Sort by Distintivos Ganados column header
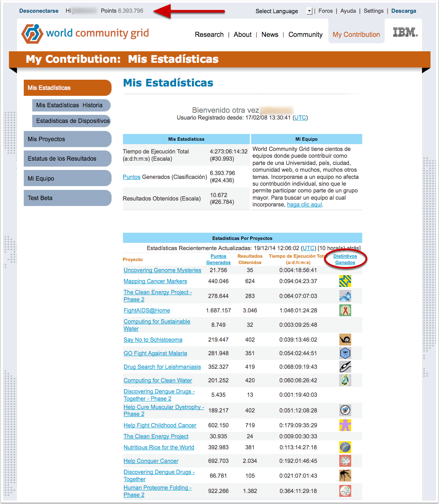439x504 pixels. click(x=345, y=259)
